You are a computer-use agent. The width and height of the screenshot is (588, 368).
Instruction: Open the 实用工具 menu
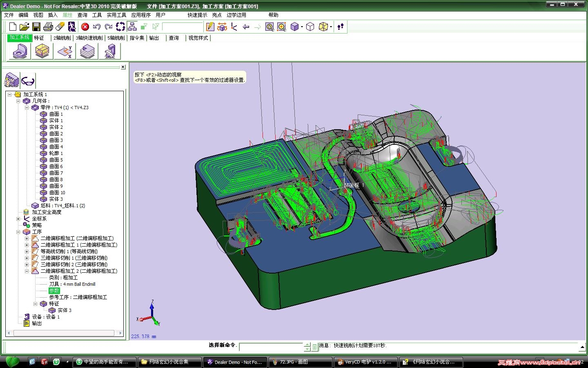116,15
